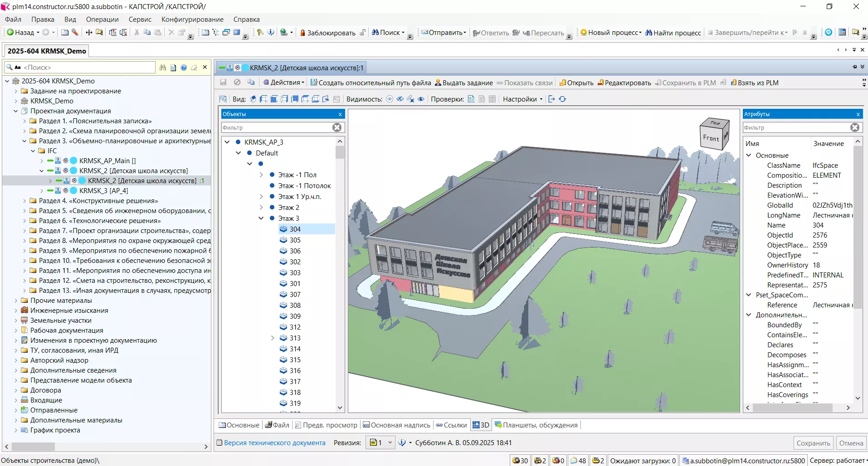Toggle the crossed-out eye hide visibility icon
The image size is (868, 466).
coord(400,99)
